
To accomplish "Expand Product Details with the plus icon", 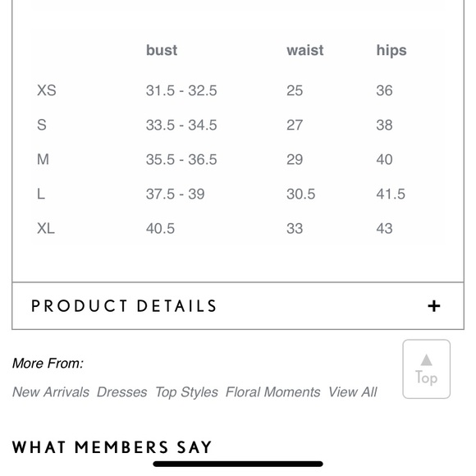I will tap(434, 306).
